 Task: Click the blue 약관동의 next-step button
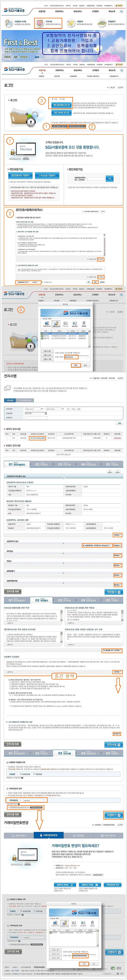tap(114, 592)
